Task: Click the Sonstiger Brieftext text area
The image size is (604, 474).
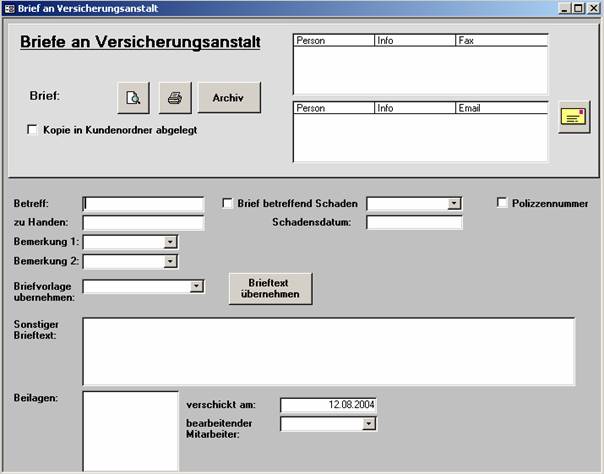Action: [328, 351]
